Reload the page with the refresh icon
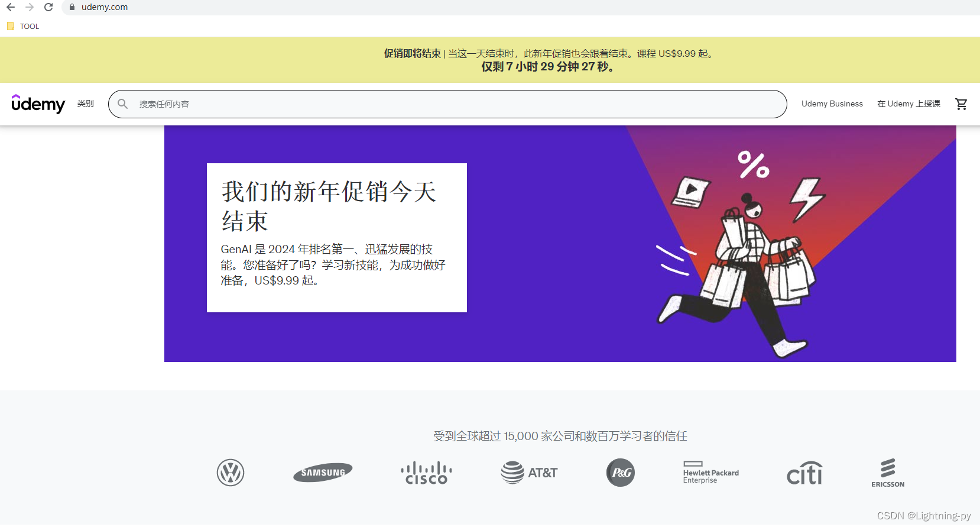Screen dimensions: 980x527 (48, 7)
